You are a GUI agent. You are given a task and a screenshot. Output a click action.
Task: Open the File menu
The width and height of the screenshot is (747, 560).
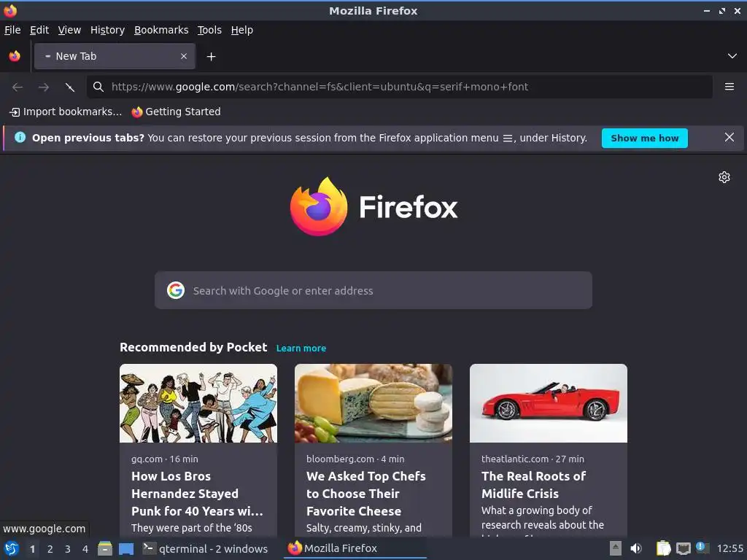pos(12,30)
